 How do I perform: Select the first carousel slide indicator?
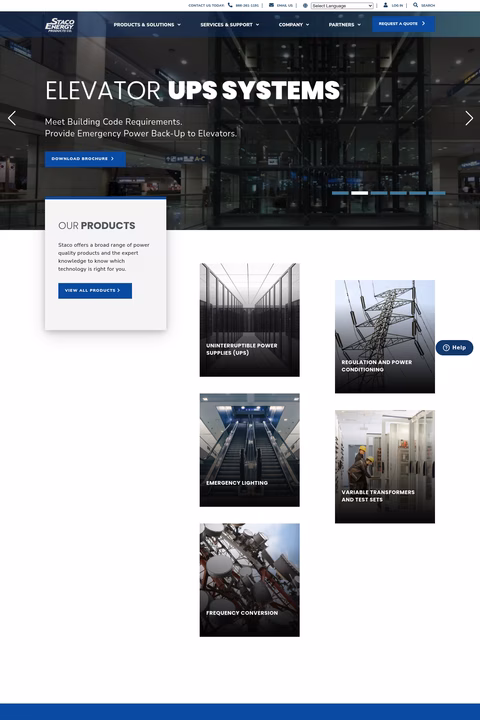(x=340, y=193)
